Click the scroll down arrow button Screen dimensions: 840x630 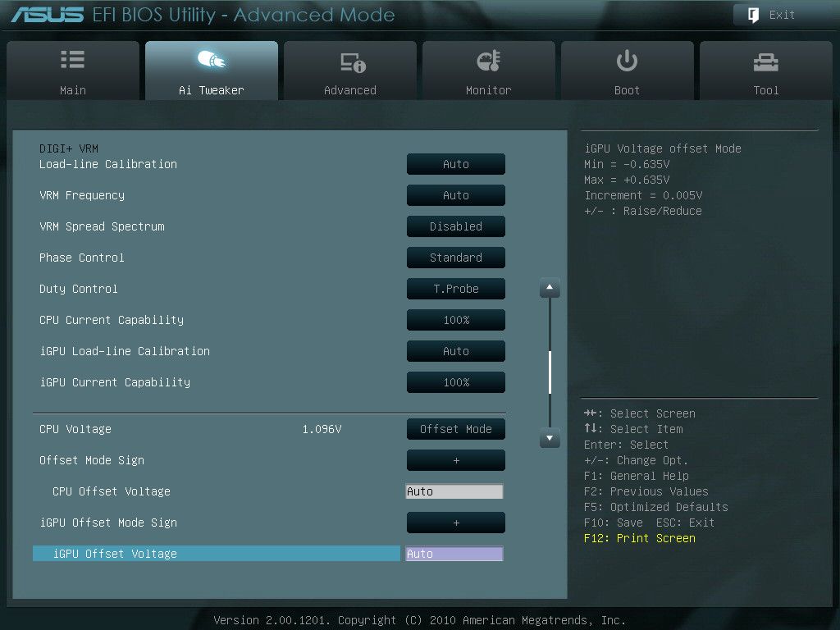coord(550,438)
